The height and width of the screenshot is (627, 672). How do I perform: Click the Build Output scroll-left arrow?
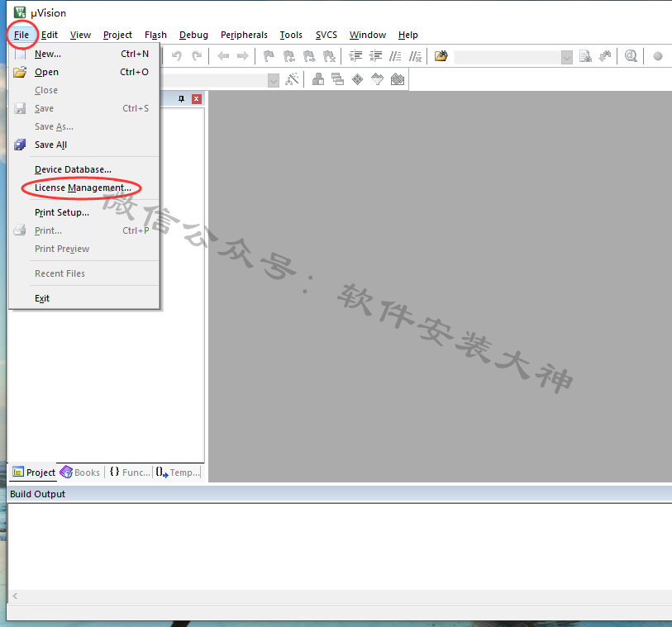(15, 596)
